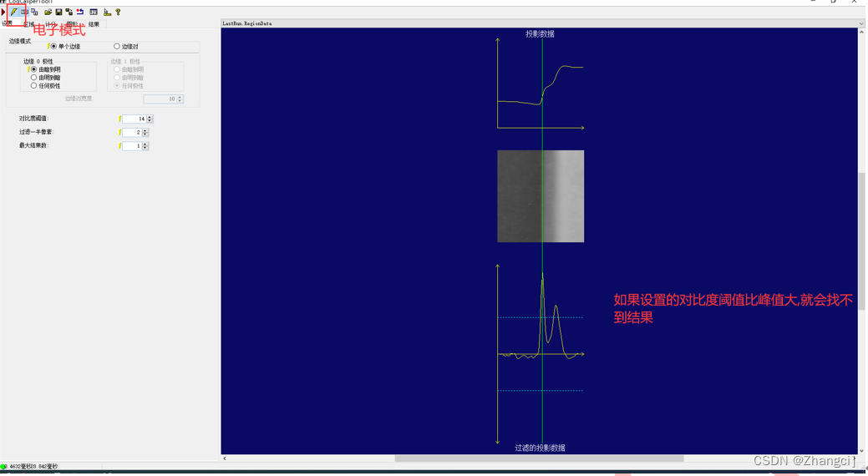Click the reset icon with the blue arrow
This screenshot has height=476, width=868.
(x=79, y=12)
